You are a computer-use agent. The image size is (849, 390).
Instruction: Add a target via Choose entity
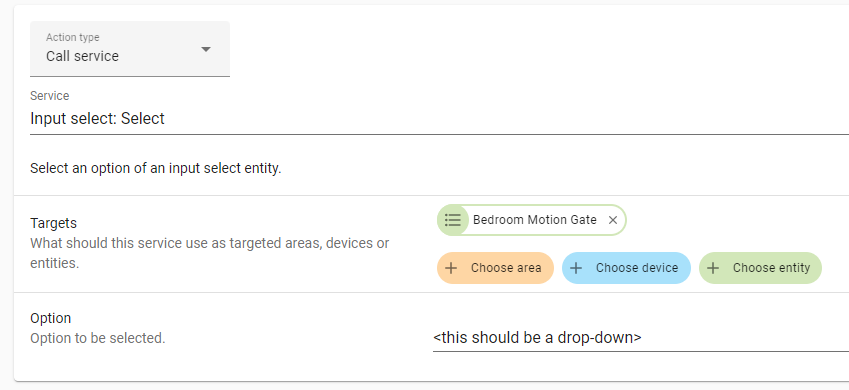[x=760, y=268]
